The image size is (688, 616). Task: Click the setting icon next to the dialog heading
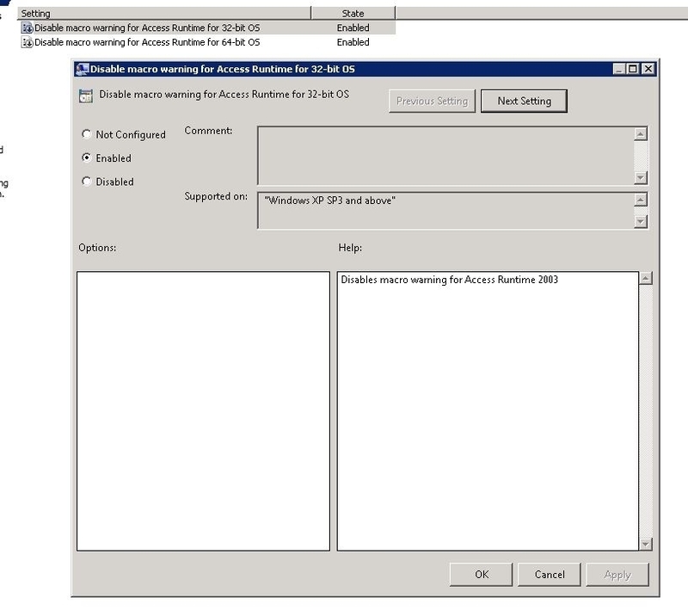click(x=87, y=96)
